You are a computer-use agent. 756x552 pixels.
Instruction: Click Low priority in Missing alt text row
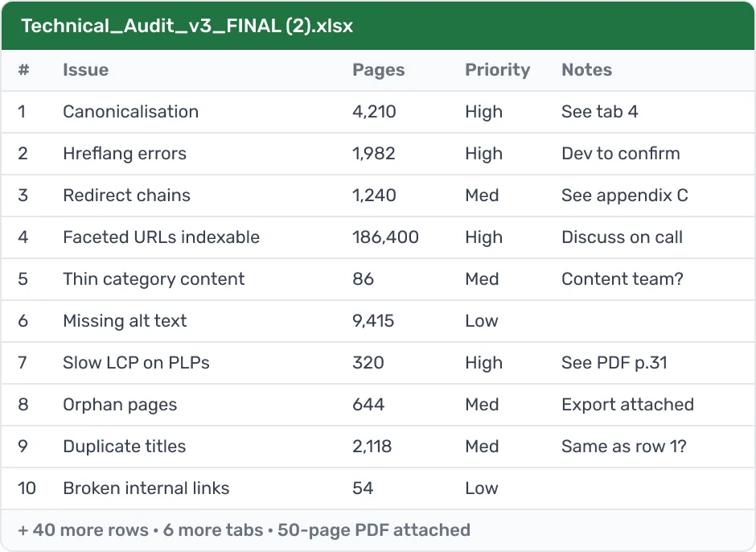[x=482, y=321]
